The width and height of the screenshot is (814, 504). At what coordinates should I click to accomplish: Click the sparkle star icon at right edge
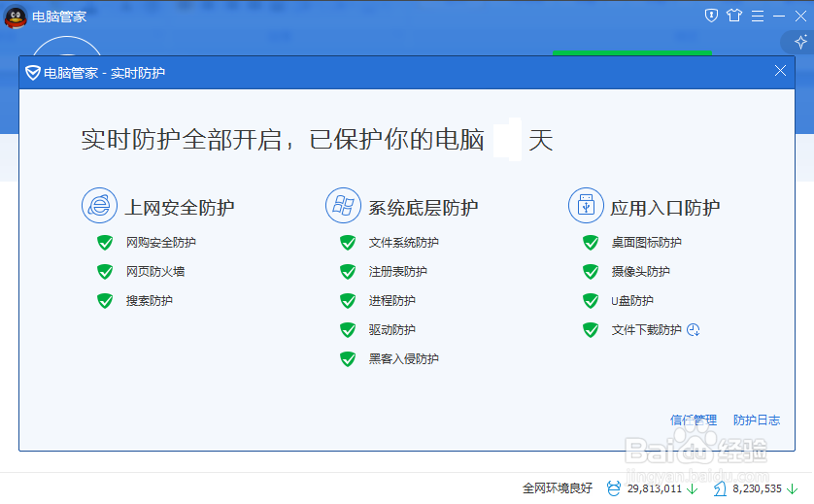click(x=801, y=42)
